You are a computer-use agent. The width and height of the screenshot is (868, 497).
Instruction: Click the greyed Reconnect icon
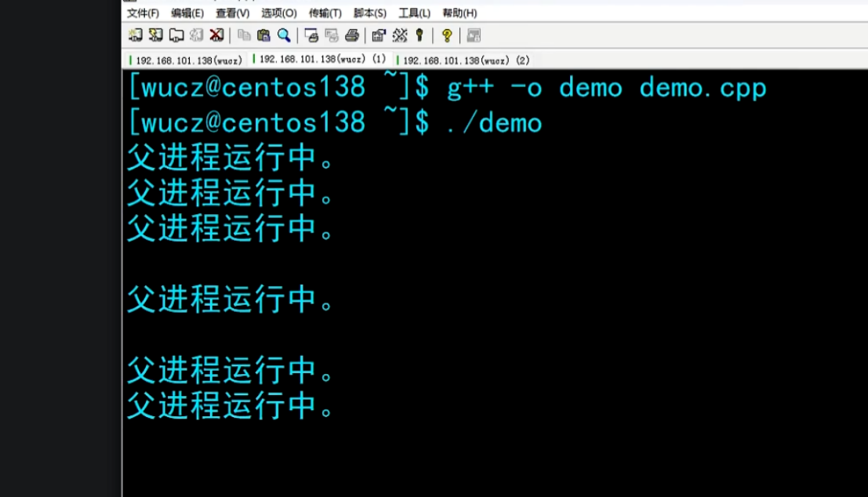(197, 35)
